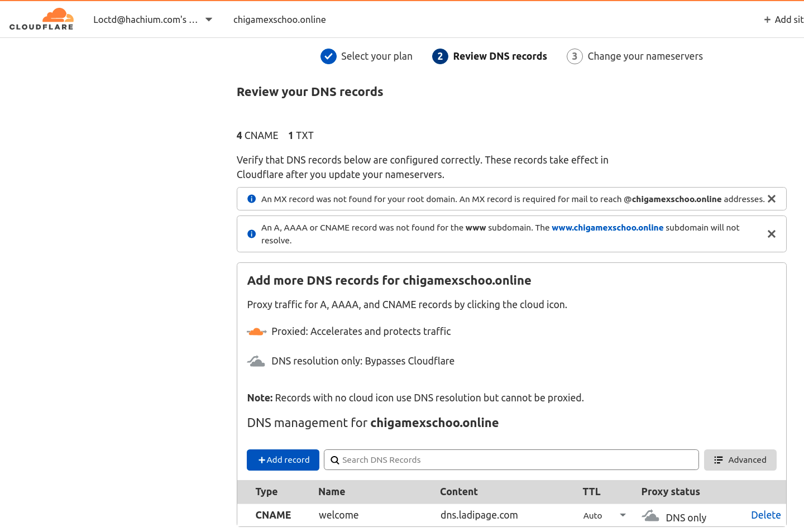Click the Proxy status column header

pyautogui.click(x=671, y=492)
